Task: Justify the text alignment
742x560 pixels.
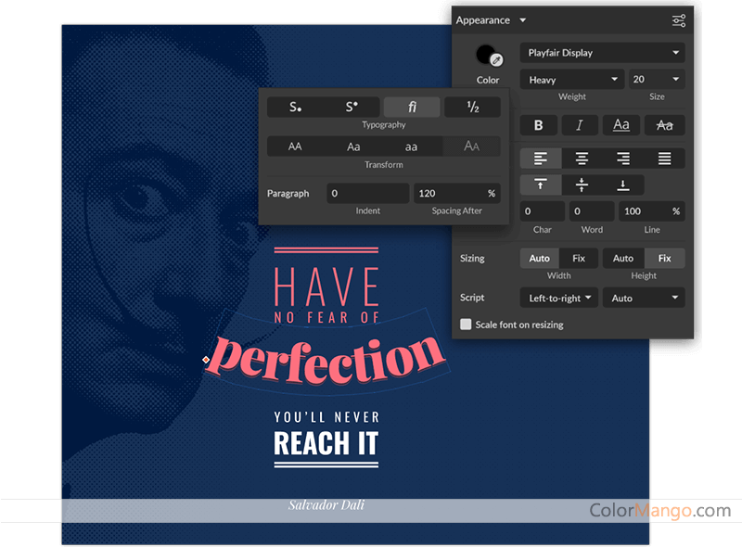Action: [x=664, y=159]
